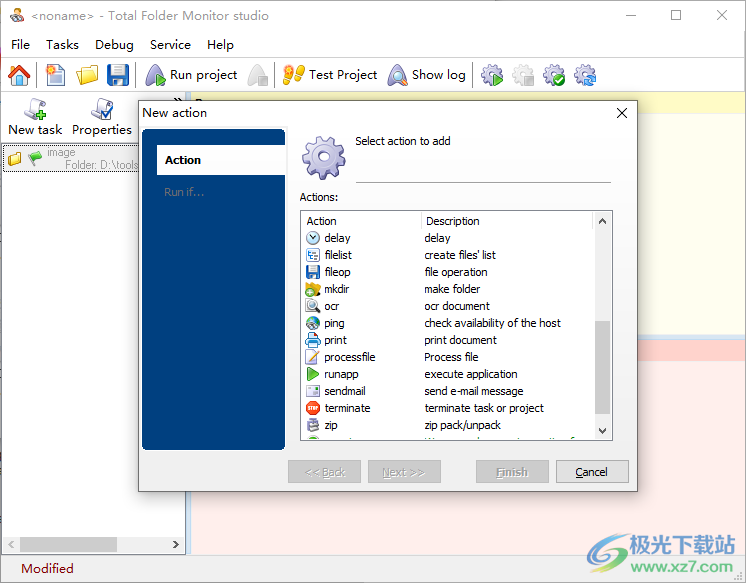This screenshot has height=583, width=746.
Task: Select fileop action disk icon
Action: click(x=313, y=272)
